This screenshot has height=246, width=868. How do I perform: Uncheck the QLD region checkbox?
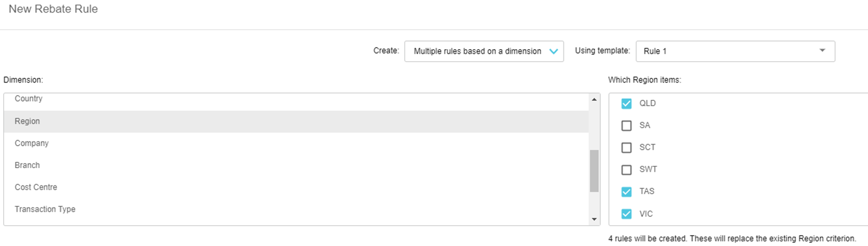click(x=626, y=103)
